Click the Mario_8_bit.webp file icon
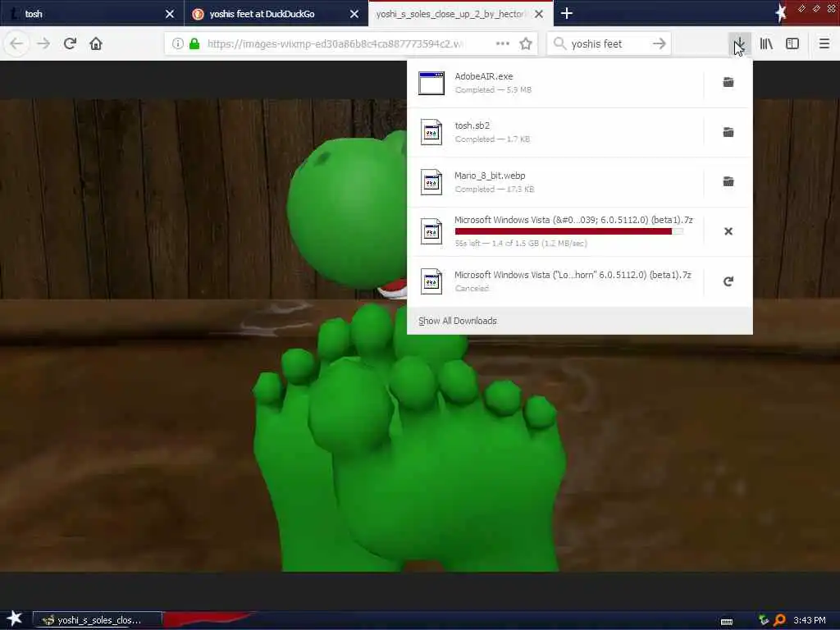Screen dimensions: 840x630 pos(431,182)
